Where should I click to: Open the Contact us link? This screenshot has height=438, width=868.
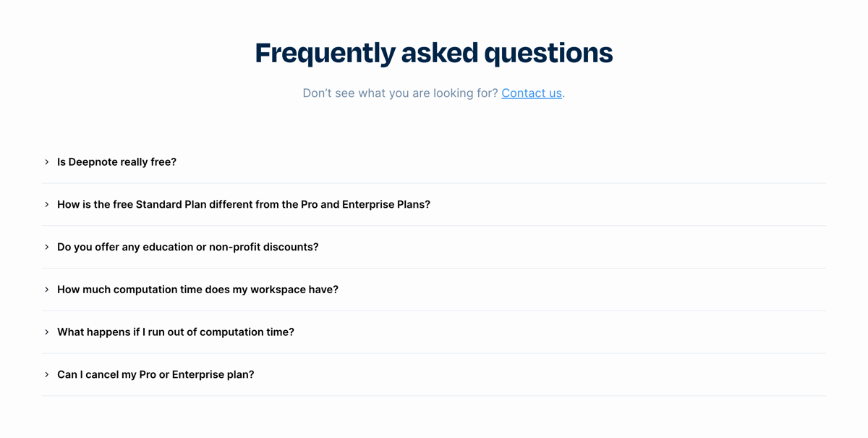point(532,93)
